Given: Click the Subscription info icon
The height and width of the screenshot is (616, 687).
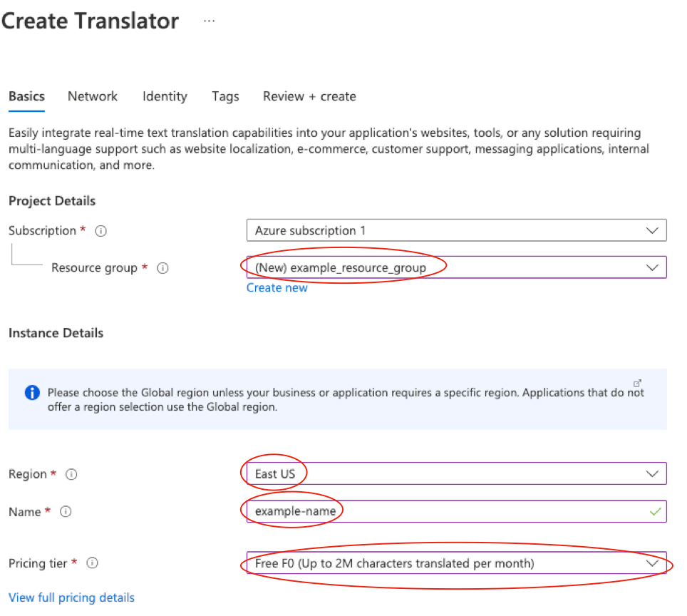Looking at the screenshot, I should (x=101, y=231).
